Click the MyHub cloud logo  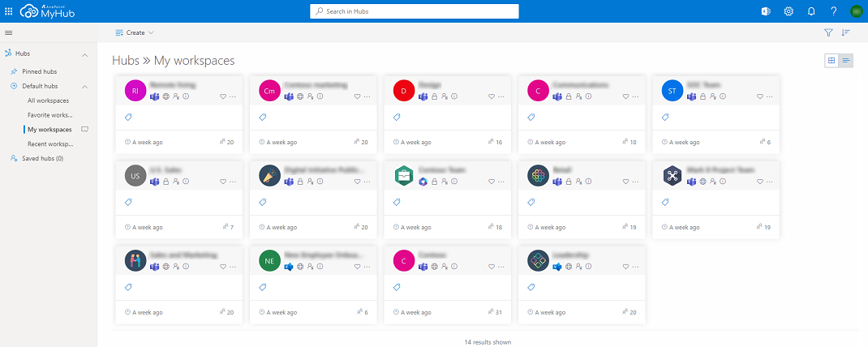click(47, 11)
